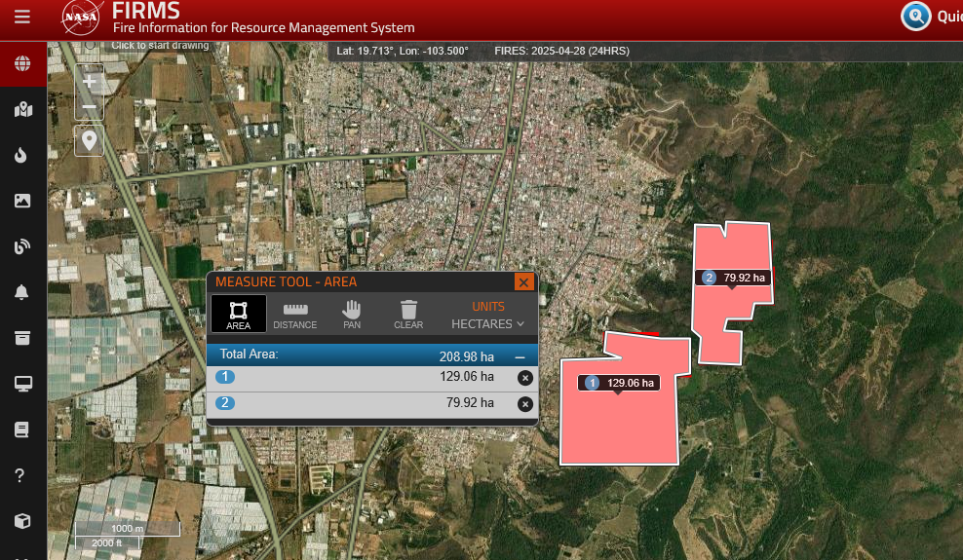Select the globe basic mode icon
The width and height of the screenshot is (963, 560).
[x=22, y=63]
